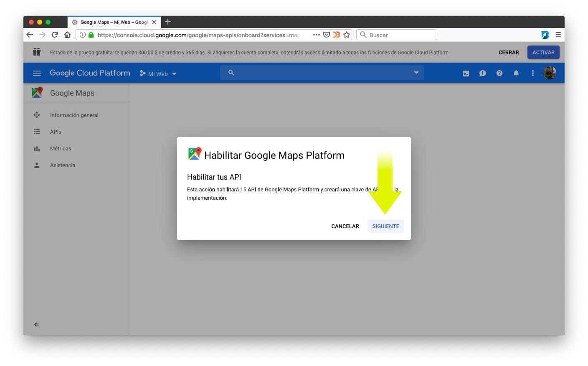The image size is (588, 366).
Task: Click the Google Maps logo in sidebar
Action: point(37,92)
